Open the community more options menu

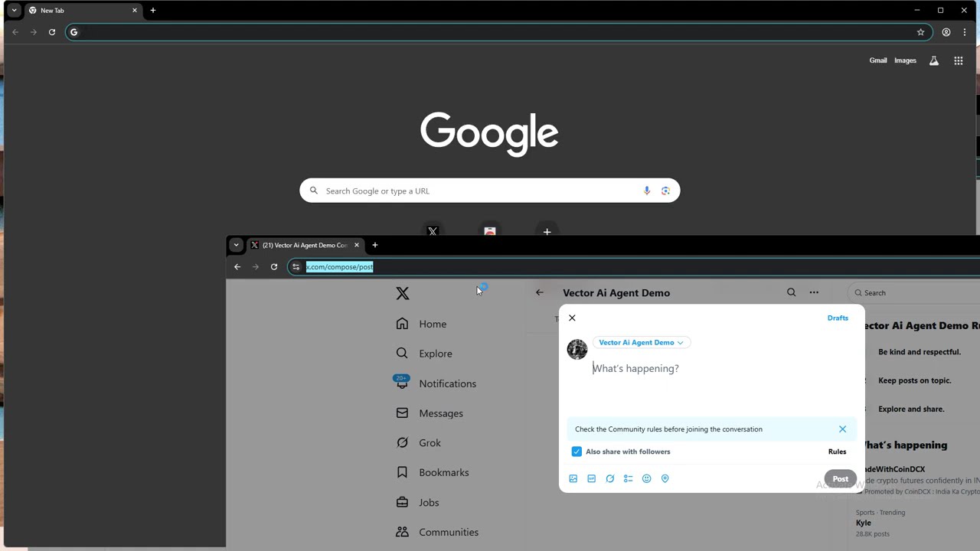(x=814, y=292)
